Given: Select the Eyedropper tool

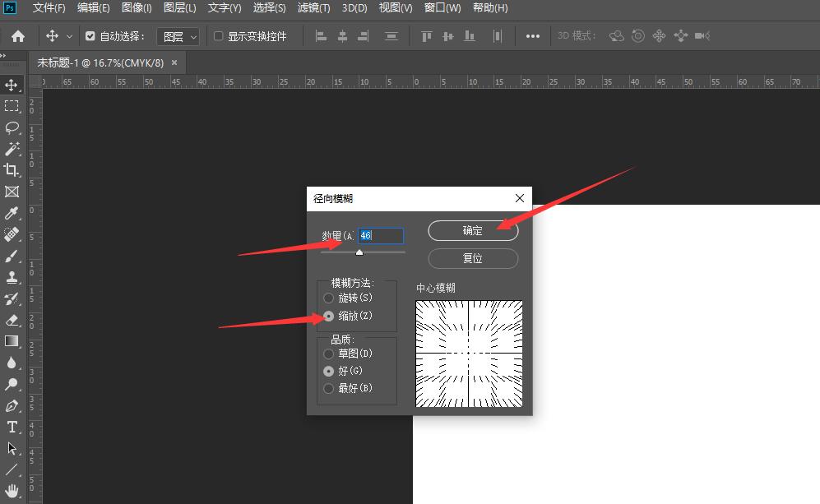Looking at the screenshot, I should (12, 213).
